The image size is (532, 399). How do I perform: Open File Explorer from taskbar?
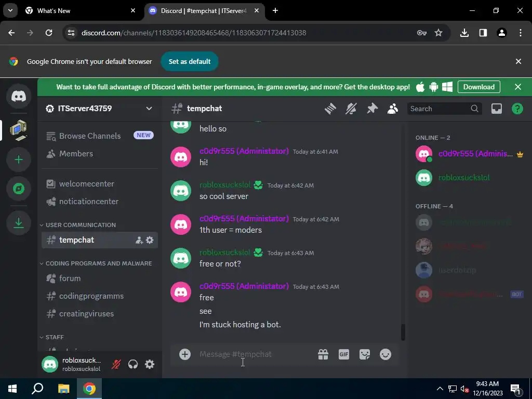[63, 389]
